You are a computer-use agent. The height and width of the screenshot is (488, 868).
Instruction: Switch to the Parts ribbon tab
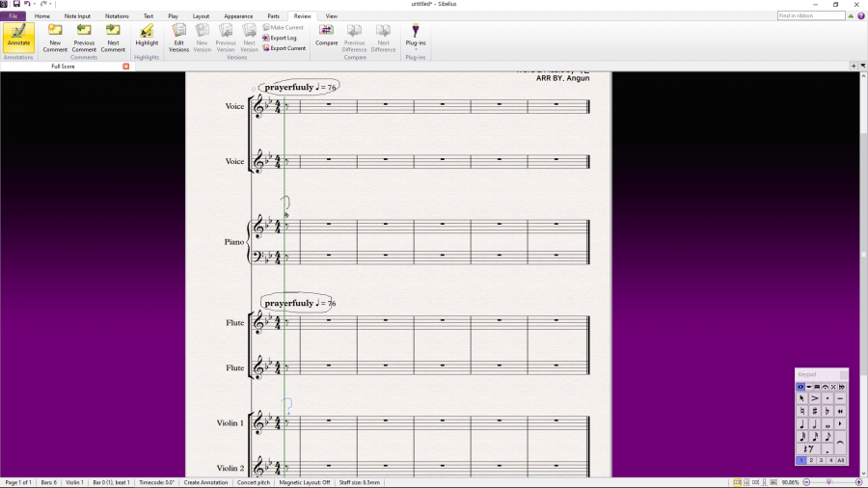pyautogui.click(x=274, y=16)
